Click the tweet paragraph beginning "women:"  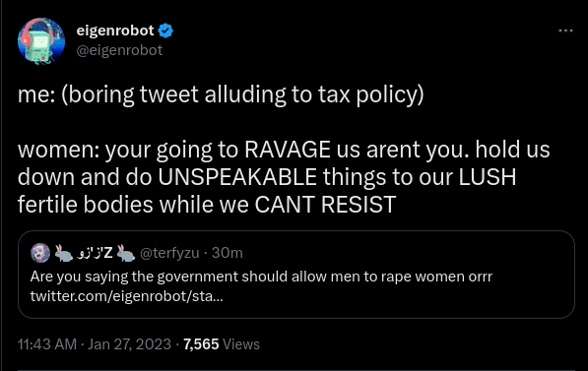point(284,176)
